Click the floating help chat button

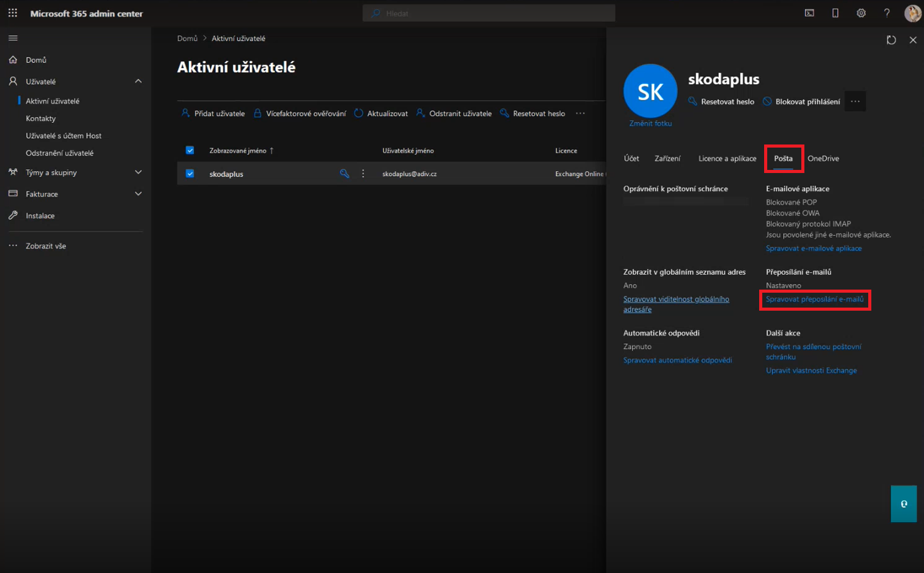tap(904, 504)
